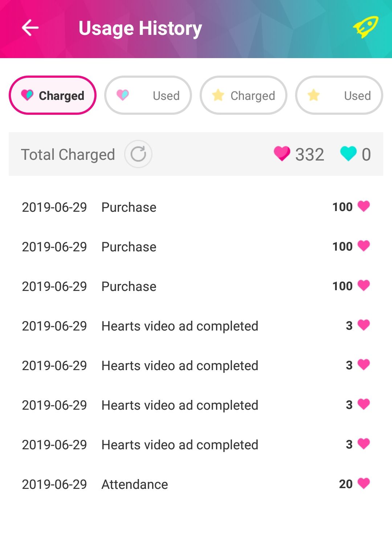Tap the Usage History title
The height and width of the screenshot is (539, 392).
click(140, 28)
